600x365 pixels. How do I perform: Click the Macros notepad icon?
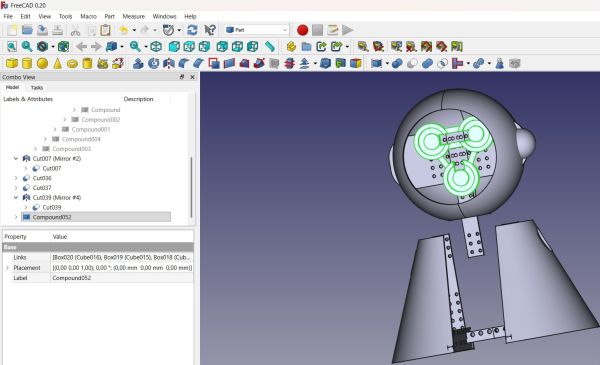point(333,30)
